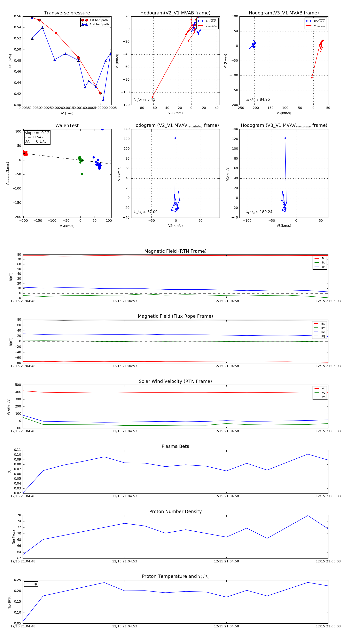Click the lowest red circle in Transverse pressure plot
The width and height of the screenshot is (351, 644).
point(100,93)
